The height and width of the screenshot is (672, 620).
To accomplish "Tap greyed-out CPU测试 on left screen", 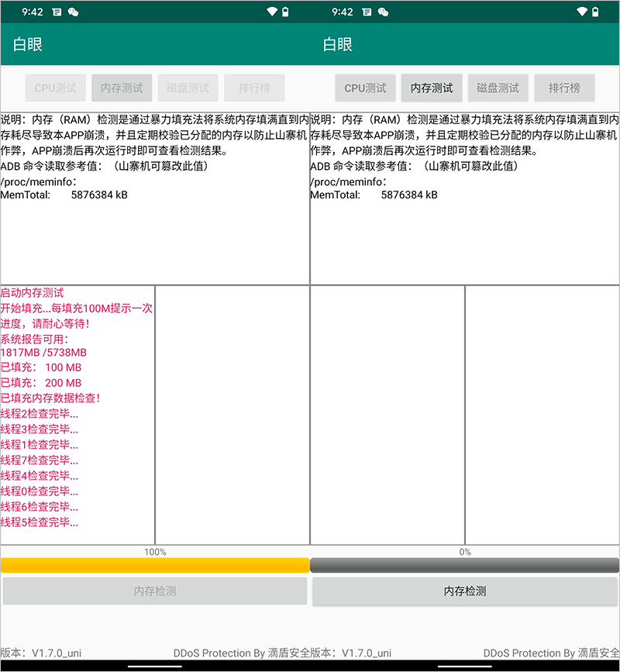I will point(55,88).
